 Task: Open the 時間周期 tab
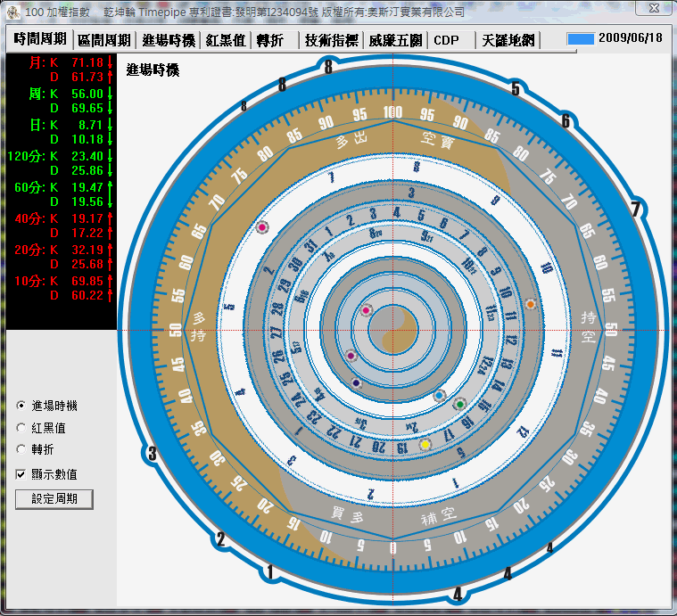pyautogui.click(x=40, y=39)
